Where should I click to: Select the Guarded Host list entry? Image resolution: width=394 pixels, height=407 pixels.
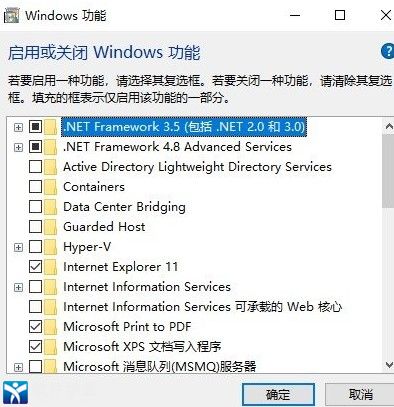coord(104,227)
